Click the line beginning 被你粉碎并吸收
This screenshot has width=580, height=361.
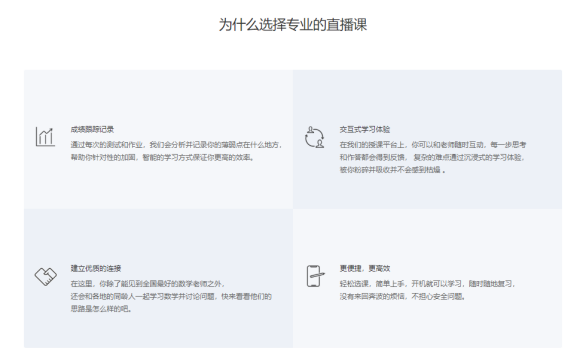392,170
